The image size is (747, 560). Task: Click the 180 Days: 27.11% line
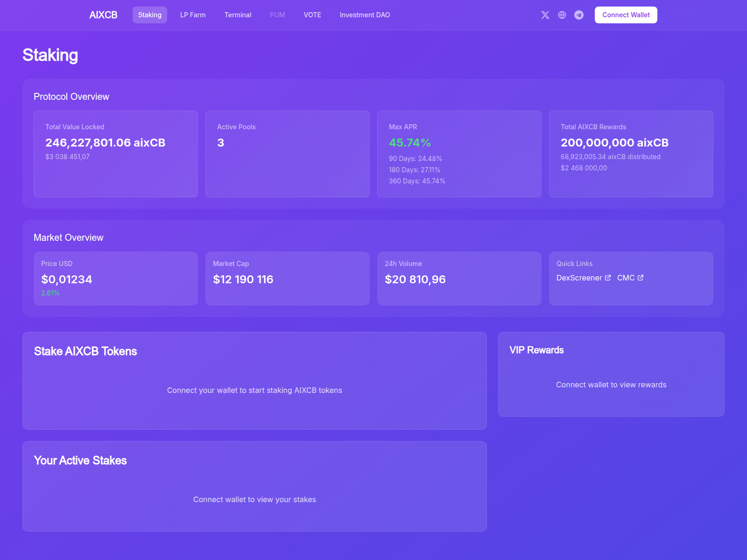[x=415, y=170]
